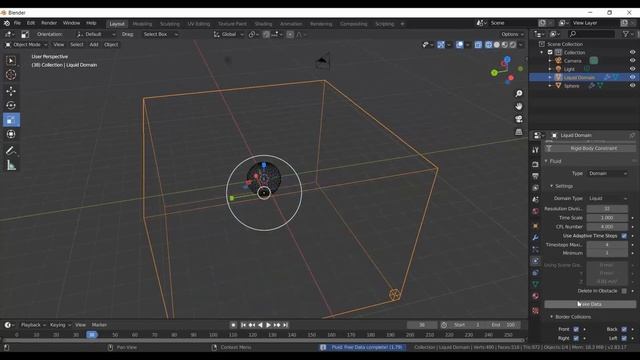
Task: Select the Rotate tool
Action: (x=11, y=105)
